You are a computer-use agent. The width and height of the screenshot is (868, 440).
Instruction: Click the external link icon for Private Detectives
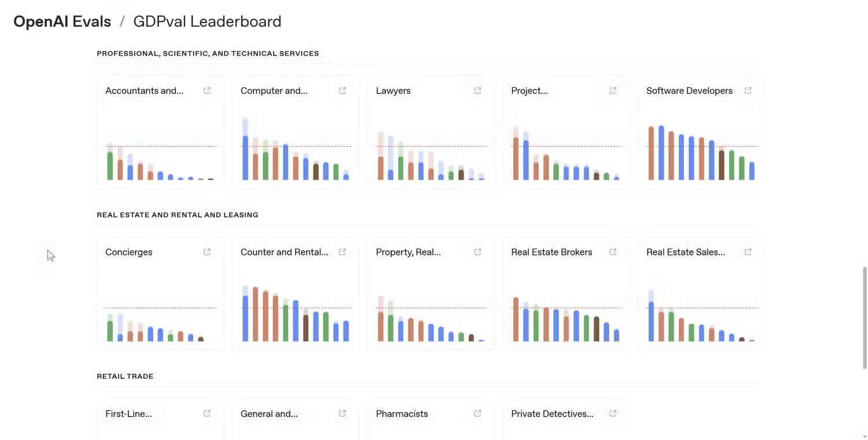tap(612, 413)
